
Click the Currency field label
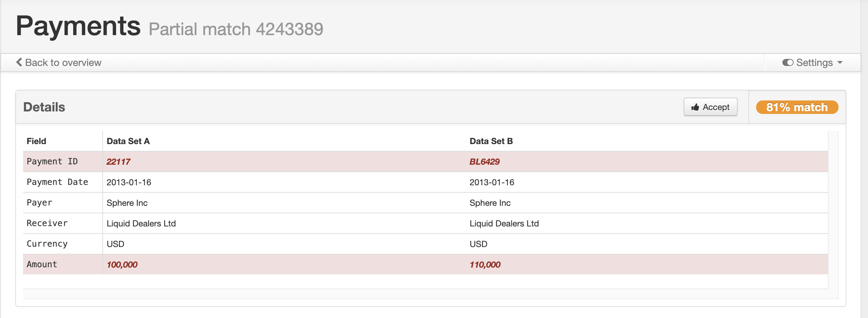pos(47,244)
